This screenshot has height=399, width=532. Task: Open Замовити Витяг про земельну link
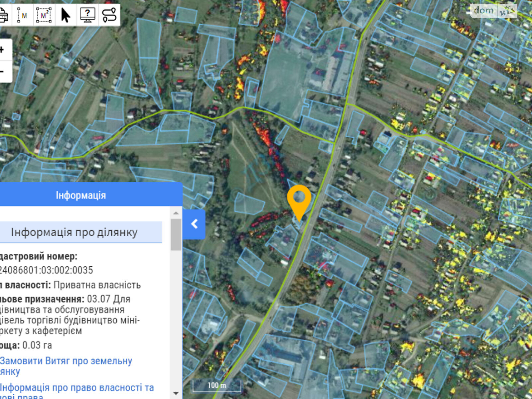point(66,366)
